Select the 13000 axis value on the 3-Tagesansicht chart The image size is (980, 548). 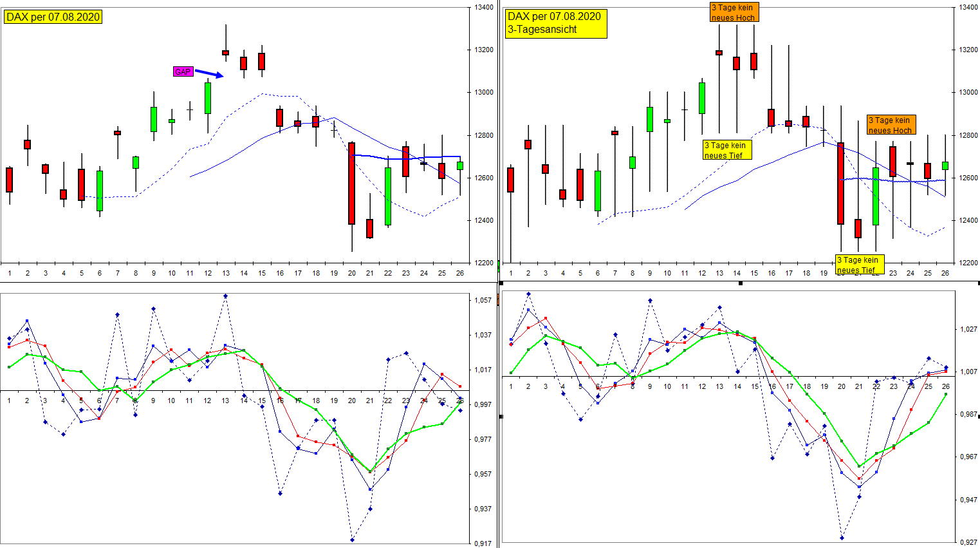tap(968, 93)
